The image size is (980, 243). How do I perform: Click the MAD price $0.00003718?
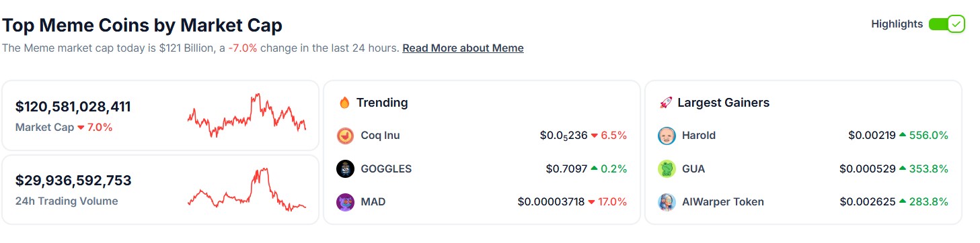[551, 202]
